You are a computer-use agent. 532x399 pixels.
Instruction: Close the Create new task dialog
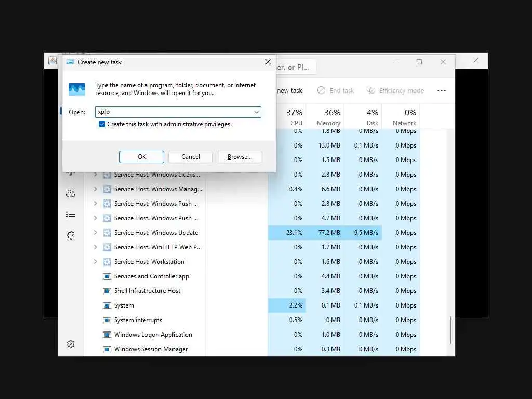(x=268, y=62)
